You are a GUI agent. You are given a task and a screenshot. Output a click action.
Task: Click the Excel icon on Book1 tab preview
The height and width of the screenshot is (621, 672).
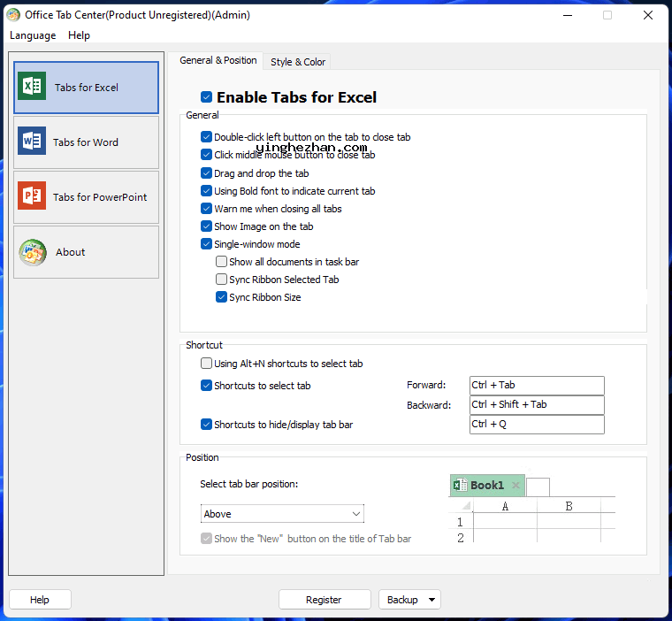point(461,485)
